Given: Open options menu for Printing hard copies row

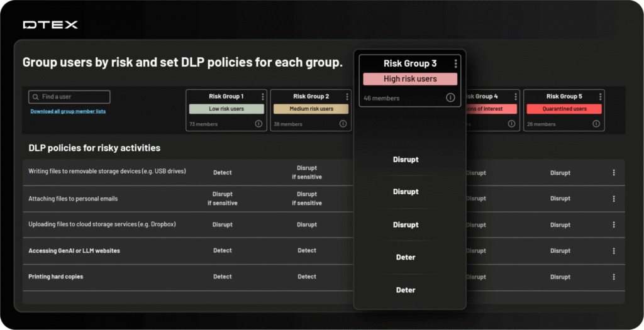Looking at the screenshot, I should 614,277.
